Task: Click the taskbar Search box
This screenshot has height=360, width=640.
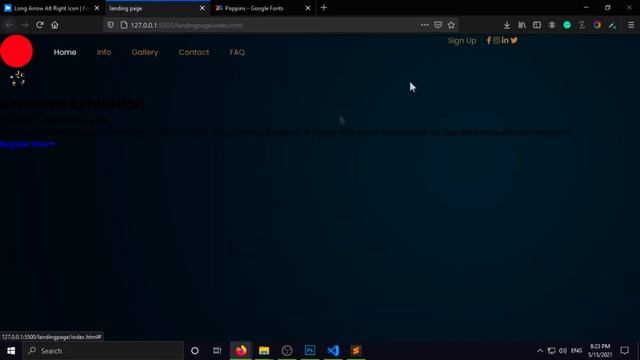Action: tap(103, 351)
